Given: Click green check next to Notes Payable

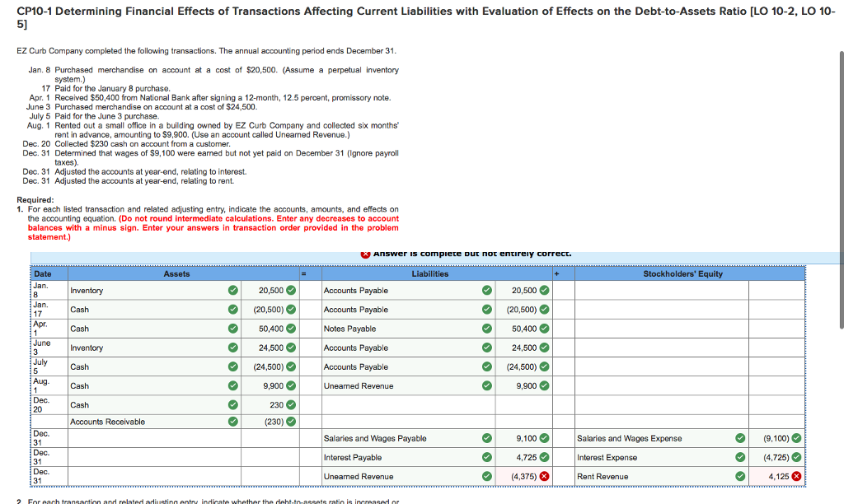Looking at the screenshot, I should pyautogui.click(x=486, y=329).
